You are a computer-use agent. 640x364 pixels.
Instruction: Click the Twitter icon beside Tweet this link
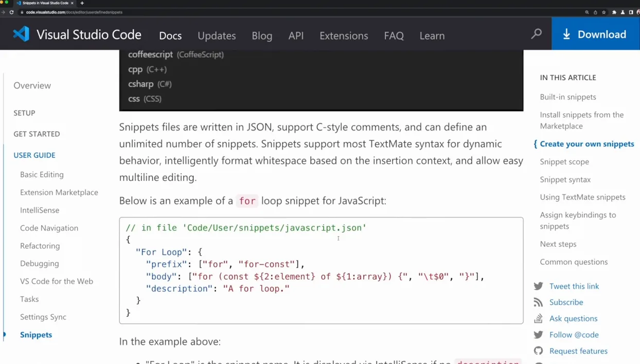click(538, 286)
